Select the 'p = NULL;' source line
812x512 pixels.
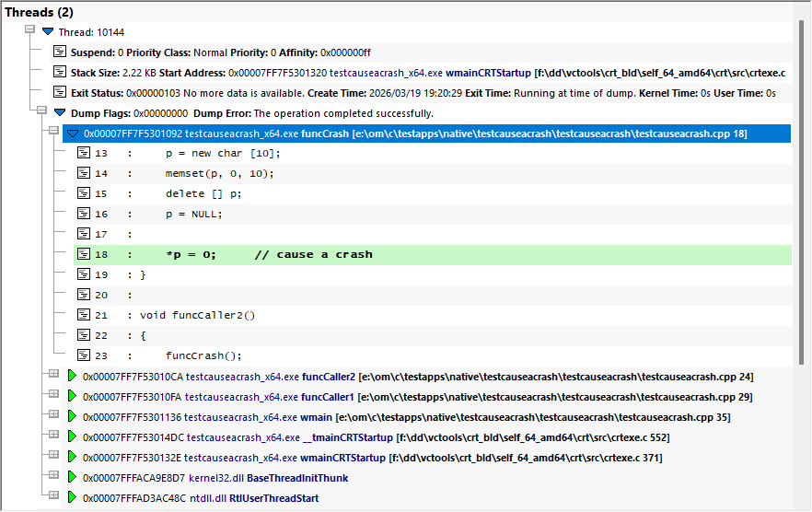pos(433,214)
